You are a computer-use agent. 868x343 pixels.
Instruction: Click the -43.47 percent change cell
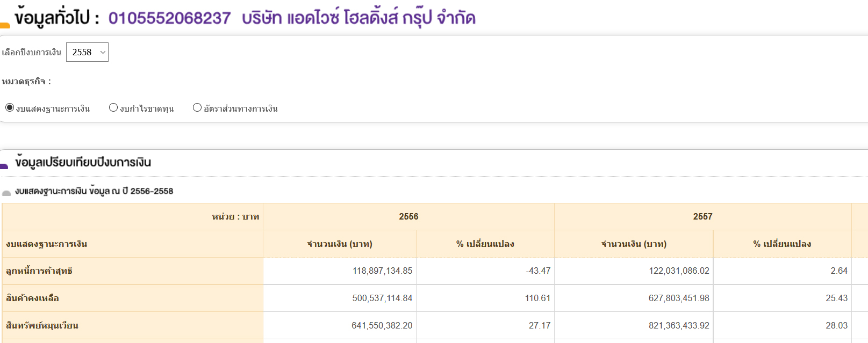[538, 271]
